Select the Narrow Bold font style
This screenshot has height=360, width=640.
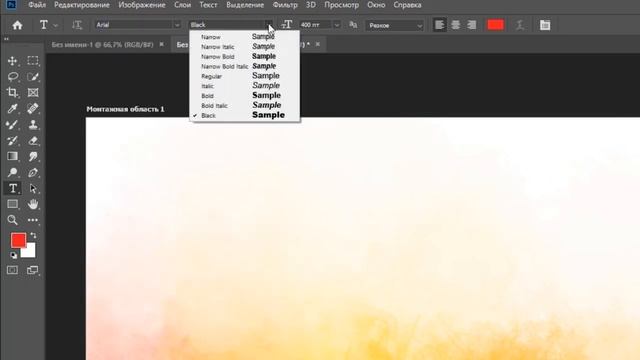point(244,56)
